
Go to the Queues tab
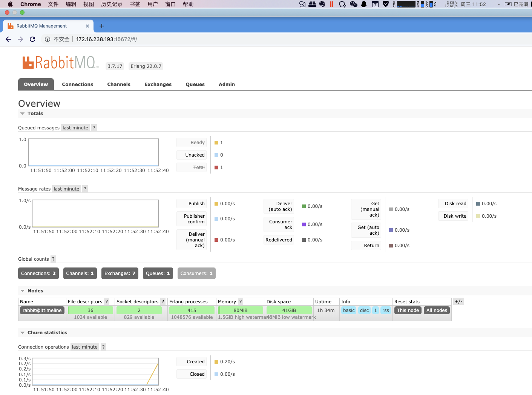pyautogui.click(x=195, y=85)
